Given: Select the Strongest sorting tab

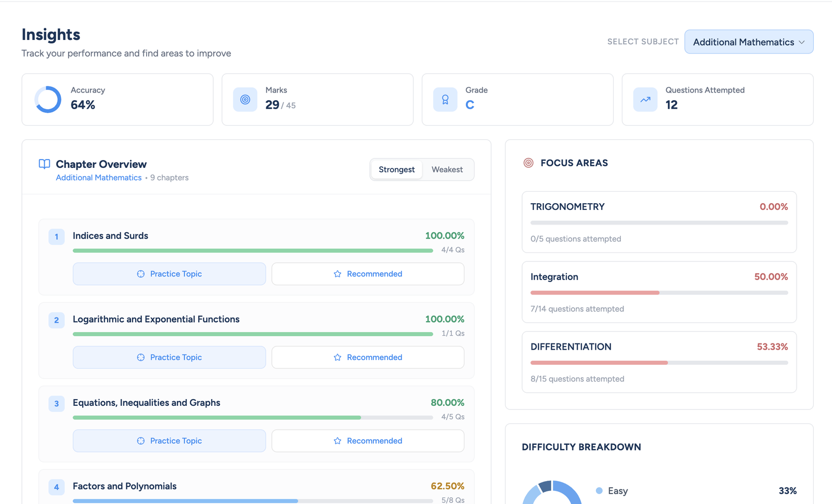Looking at the screenshot, I should click(397, 169).
